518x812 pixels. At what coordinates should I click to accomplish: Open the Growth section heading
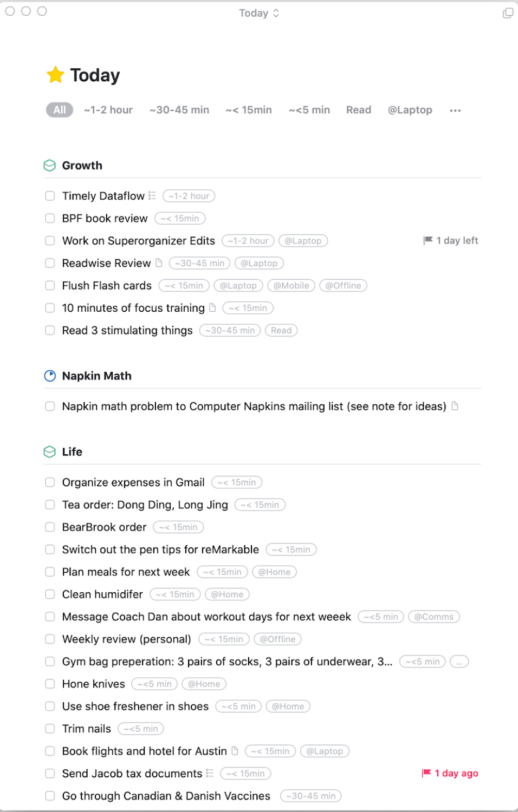[x=82, y=166]
